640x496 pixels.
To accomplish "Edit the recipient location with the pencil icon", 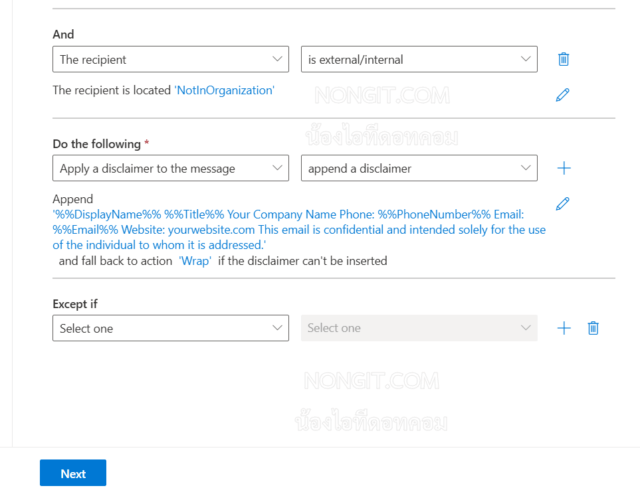I will [562, 95].
